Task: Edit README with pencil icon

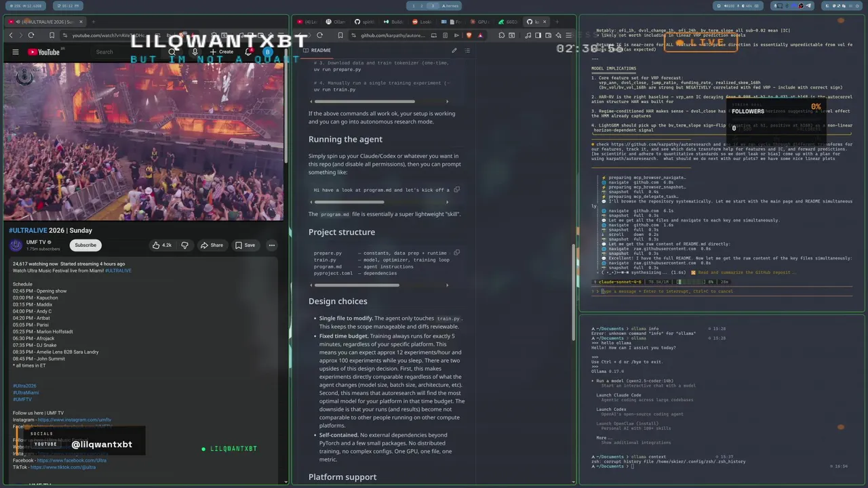Action: click(x=454, y=50)
